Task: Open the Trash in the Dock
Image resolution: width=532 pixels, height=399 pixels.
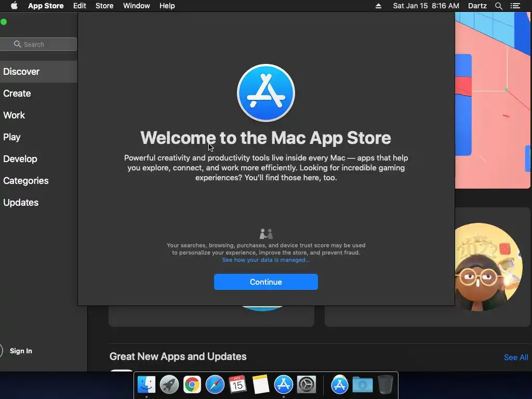Action: [385, 385]
